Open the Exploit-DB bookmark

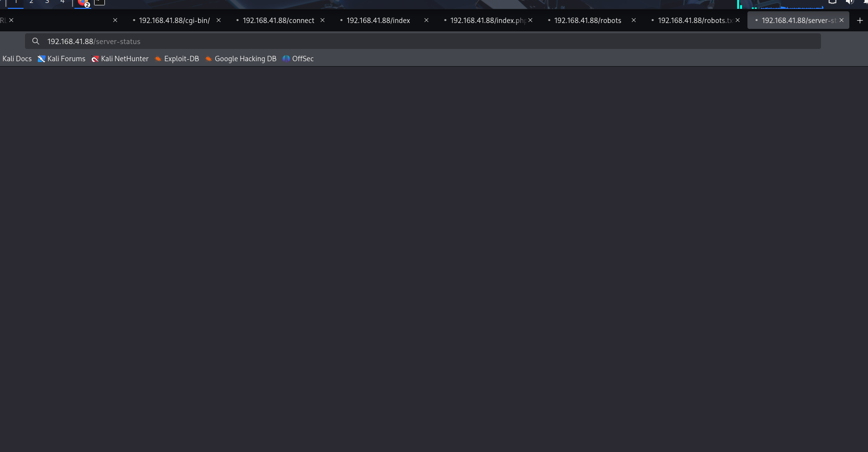pos(177,59)
